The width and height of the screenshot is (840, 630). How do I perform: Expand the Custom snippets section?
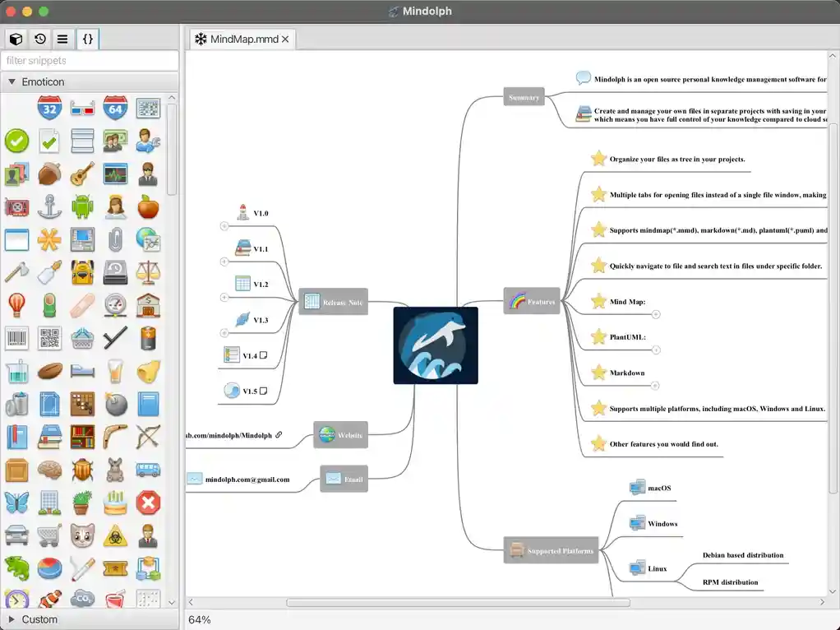pyautogui.click(x=12, y=619)
